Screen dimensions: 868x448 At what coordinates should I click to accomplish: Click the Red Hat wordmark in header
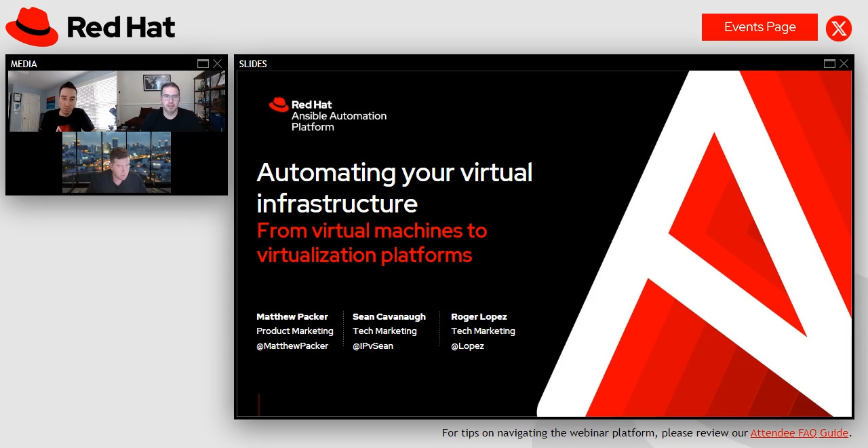click(121, 27)
